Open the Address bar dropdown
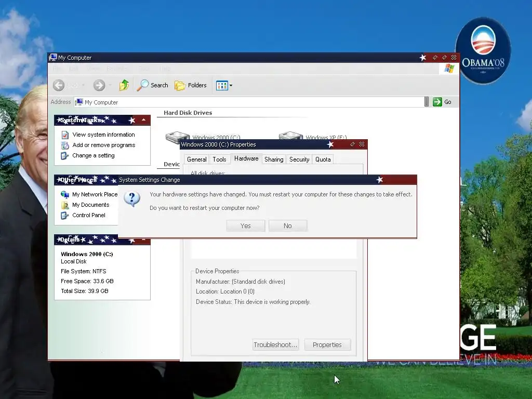This screenshot has height=399, width=532. click(x=427, y=102)
